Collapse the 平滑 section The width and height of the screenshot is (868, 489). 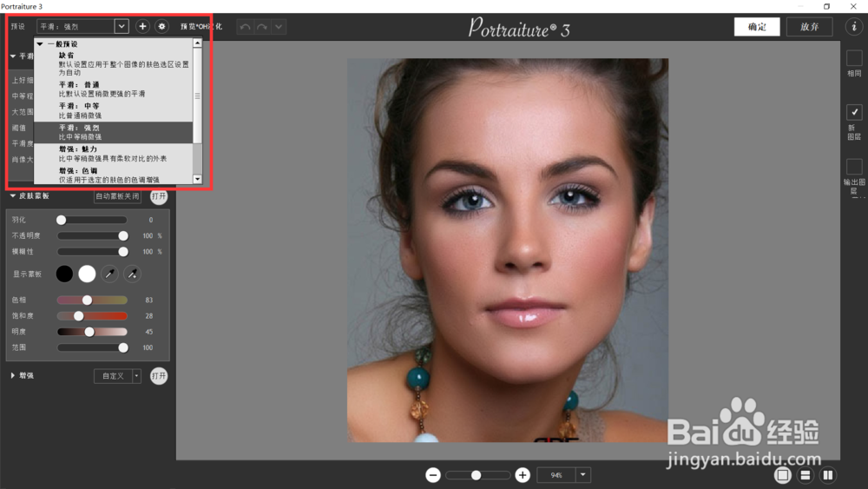[13, 56]
